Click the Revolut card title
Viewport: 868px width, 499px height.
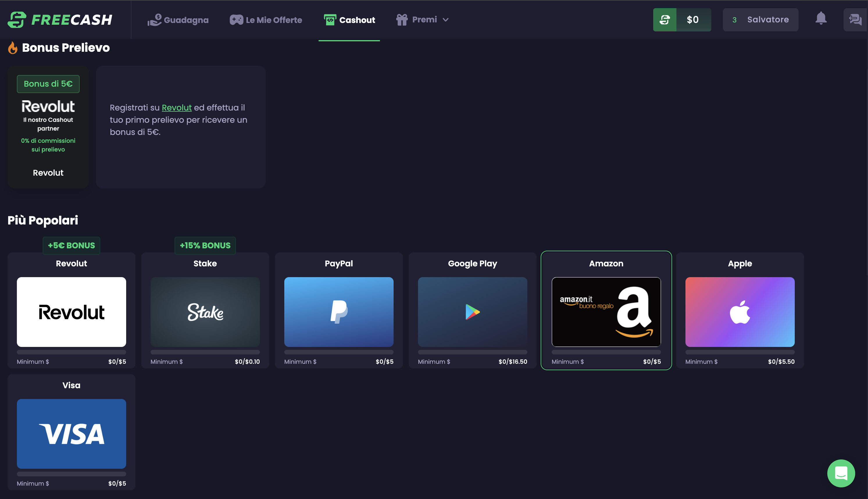click(71, 263)
